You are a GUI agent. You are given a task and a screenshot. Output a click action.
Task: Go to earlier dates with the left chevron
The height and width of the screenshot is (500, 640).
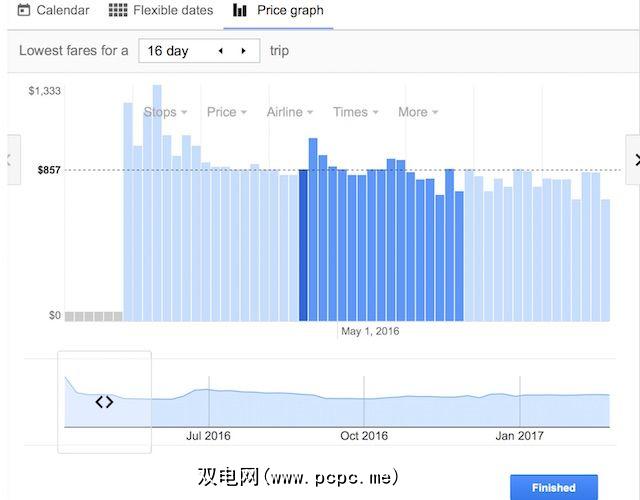point(12,160)
